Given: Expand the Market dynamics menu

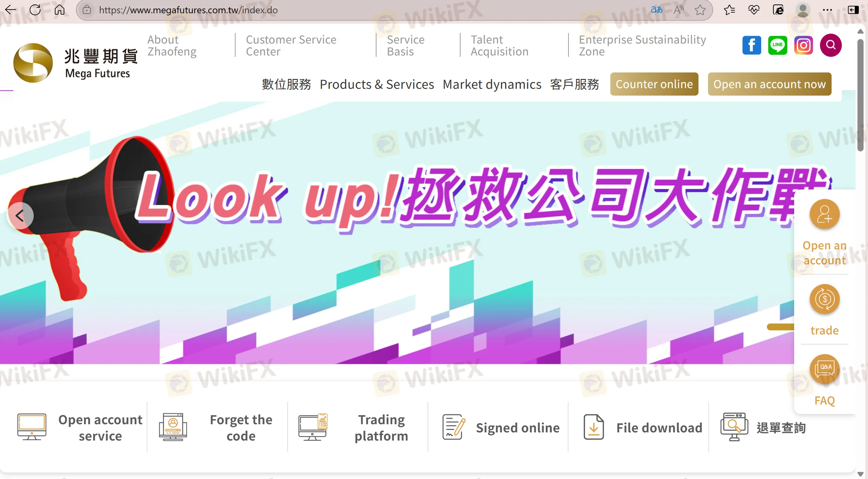Looking at the screenshot, I should tap(492, 84).
